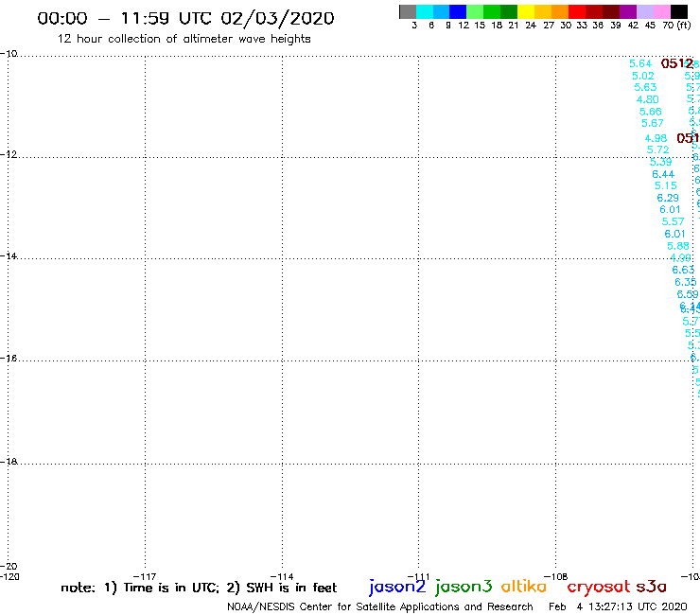Click the latitude axis label -14
700x615 pixels.
point(9,255)
